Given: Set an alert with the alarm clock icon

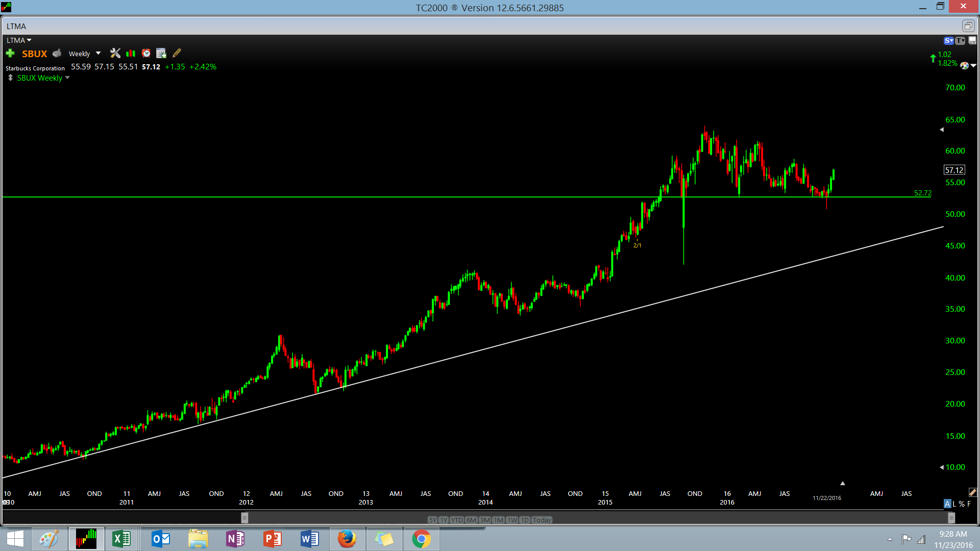Looking at the screenshot, I should click(x=146, y=53).
